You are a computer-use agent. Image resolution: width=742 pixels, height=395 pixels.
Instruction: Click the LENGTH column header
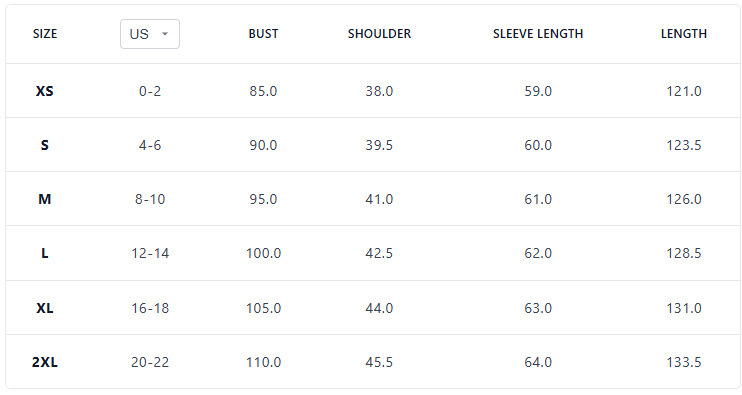[683, 34]
